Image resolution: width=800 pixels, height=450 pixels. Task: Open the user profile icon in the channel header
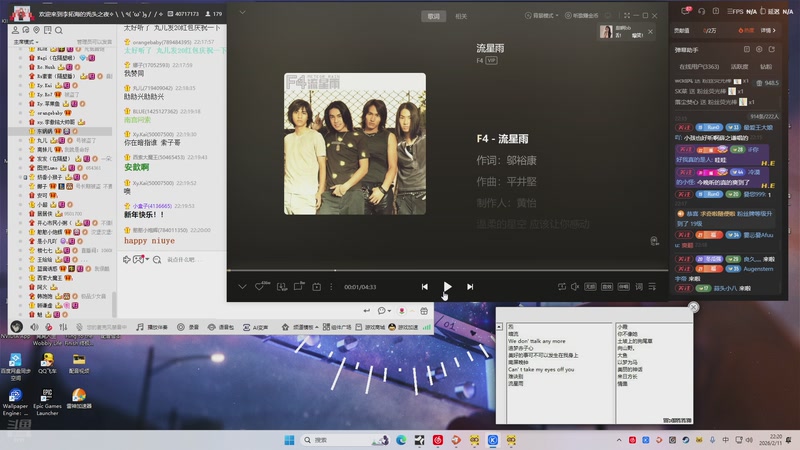click(x=15, y=31)
